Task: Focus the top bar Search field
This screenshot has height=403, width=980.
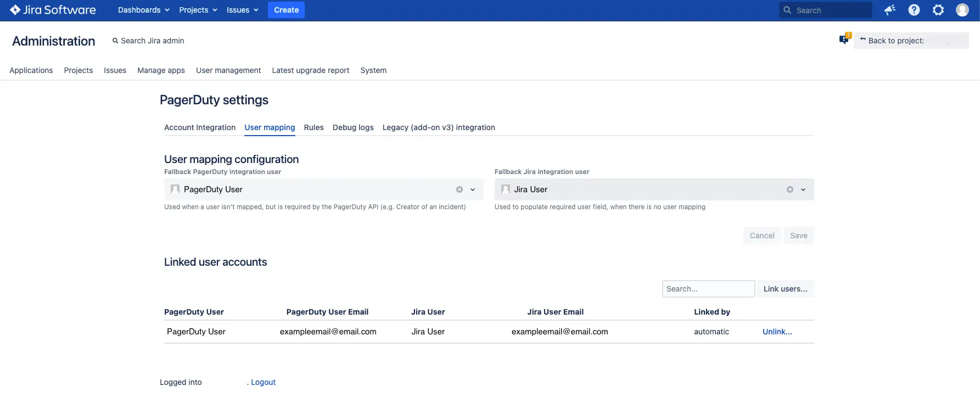Action: pos(825,10)
